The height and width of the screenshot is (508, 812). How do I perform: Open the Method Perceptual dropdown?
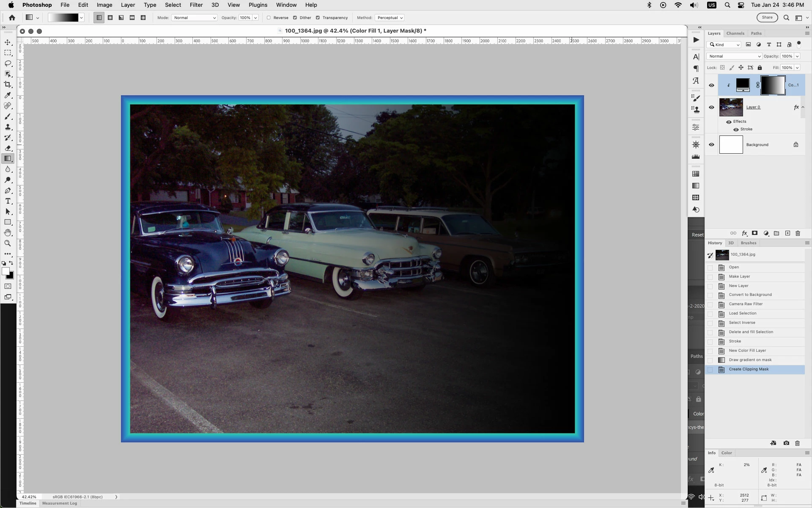pyautogui.click(x=390, y=18)
